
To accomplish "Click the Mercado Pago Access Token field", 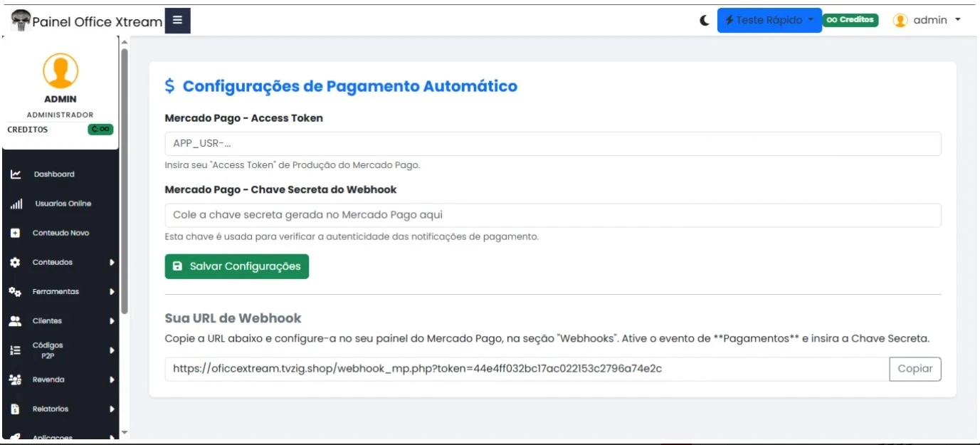I will 552,144.
